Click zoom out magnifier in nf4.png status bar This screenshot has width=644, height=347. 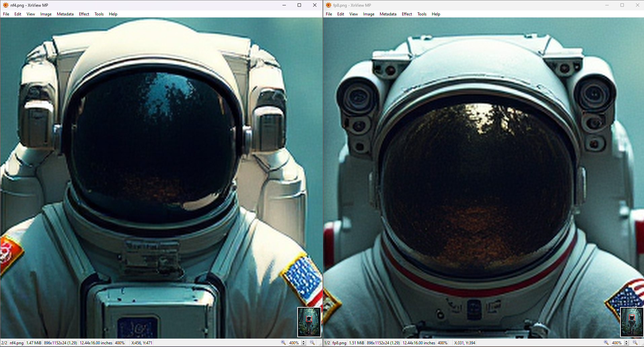[x=312, y=343]
